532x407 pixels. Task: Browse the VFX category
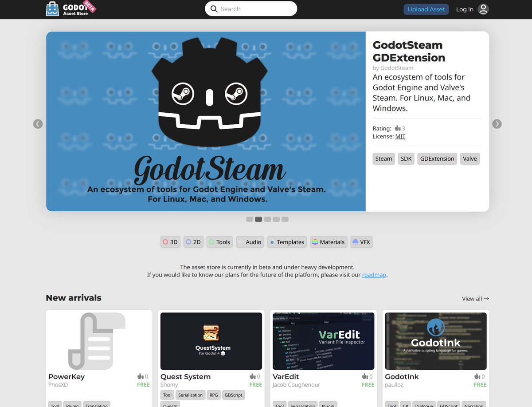[x=361, y=242]
